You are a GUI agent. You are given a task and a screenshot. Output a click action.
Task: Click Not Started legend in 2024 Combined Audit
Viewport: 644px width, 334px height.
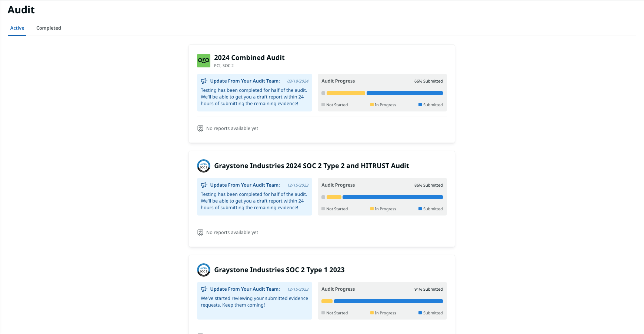point(335,105)
